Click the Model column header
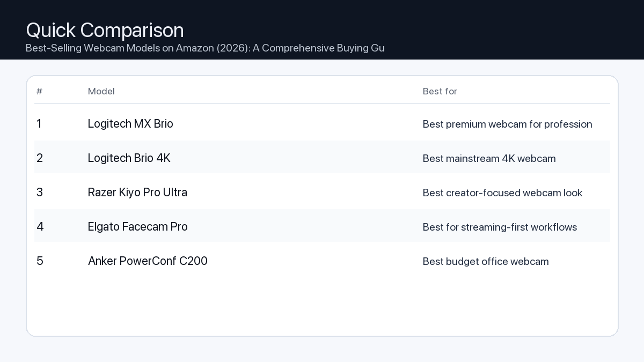Viewport: 644px width, 362px height. 101,91
